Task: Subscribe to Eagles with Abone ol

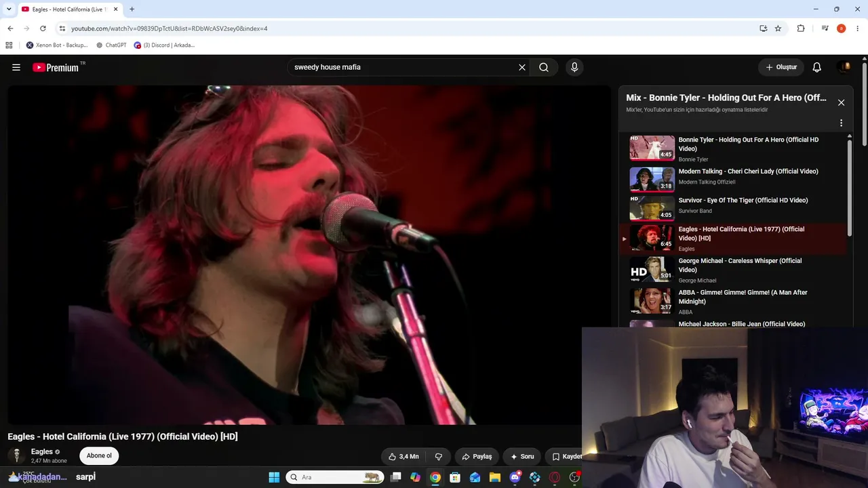Action: pos(99,455)
